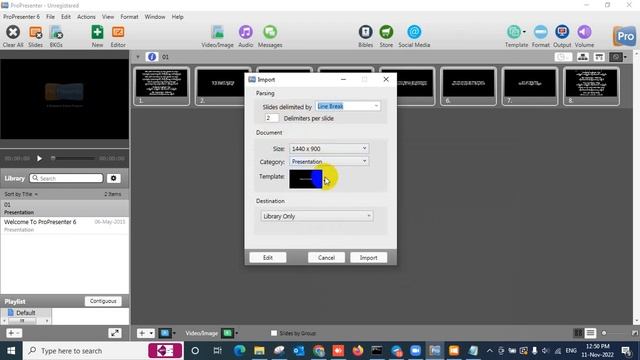Select slide 7 thumbnail
Image resolution: width=640 pixels, height=360 pixels.
529,86
